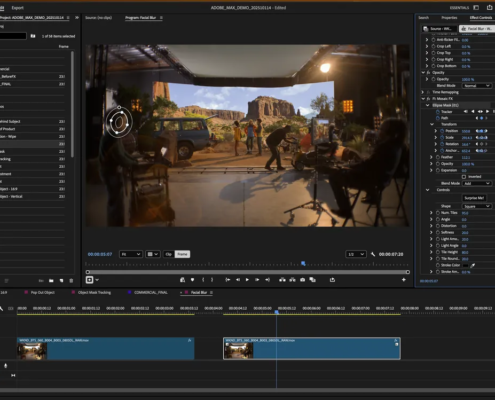Click the Project panel search field
This screenshot has height=400, width=495.
[13, 36]
